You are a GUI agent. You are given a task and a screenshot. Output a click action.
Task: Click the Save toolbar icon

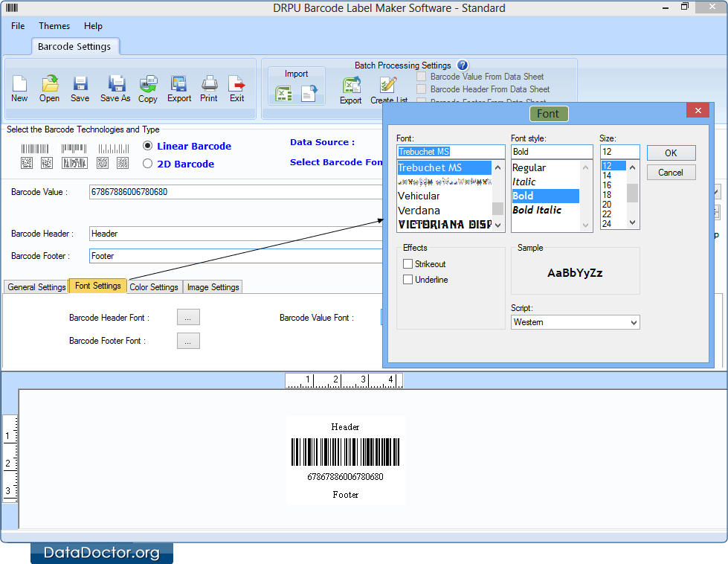pos(80,83)
